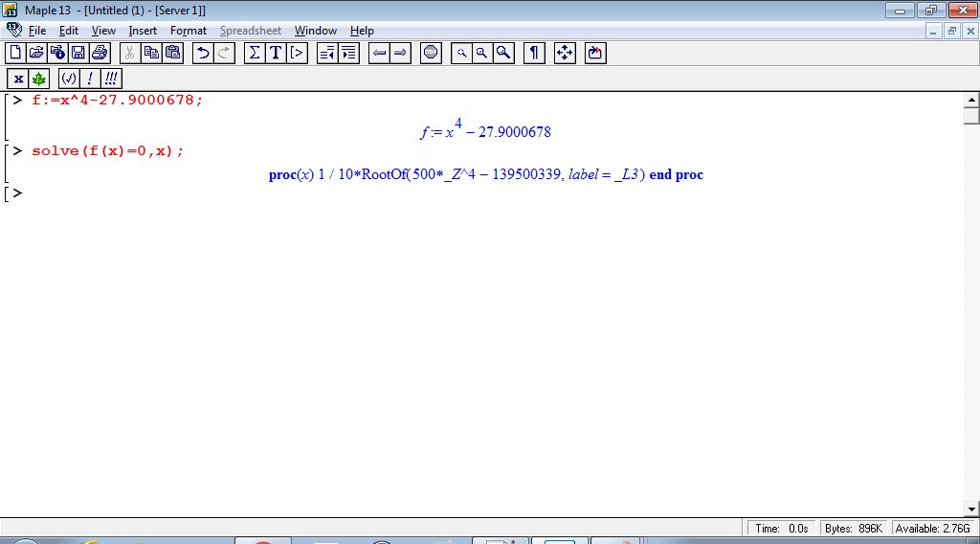Toggle standard math x button

pyautogui.click(x=18, y=79)
